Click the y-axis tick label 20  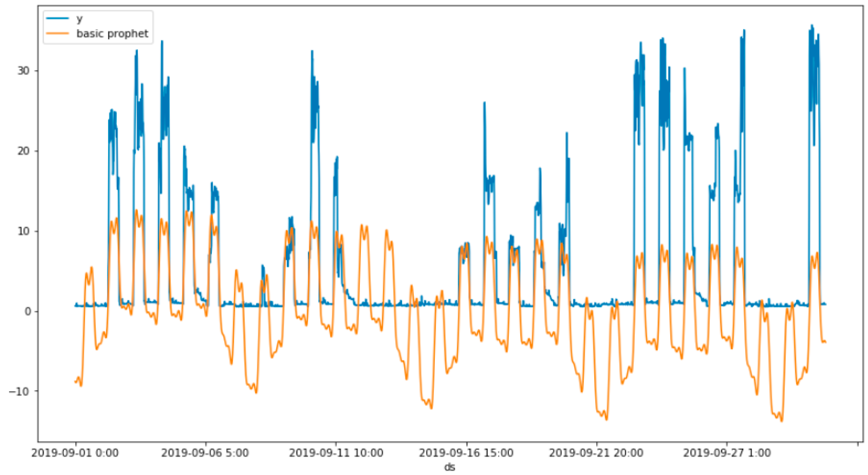coord(23,151)
